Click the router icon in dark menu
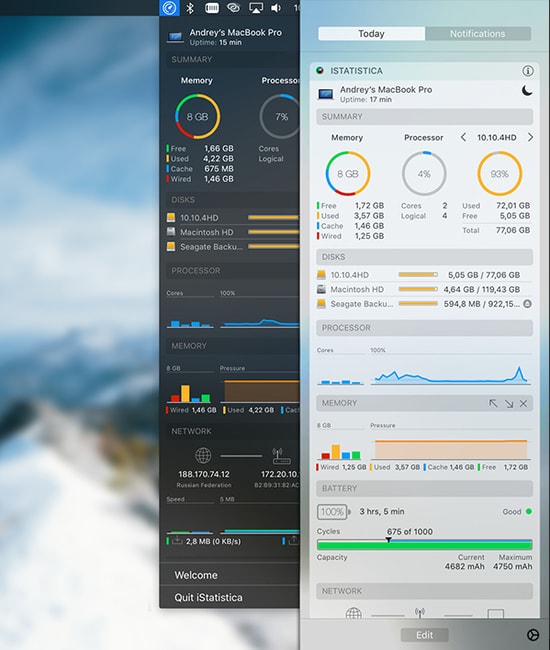This screenshot has width=550, height=650. pyautogui.click(x=281, y=455)
